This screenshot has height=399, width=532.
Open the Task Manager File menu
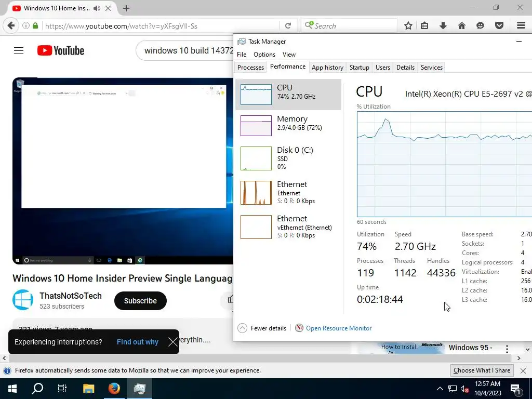point(242,54)
